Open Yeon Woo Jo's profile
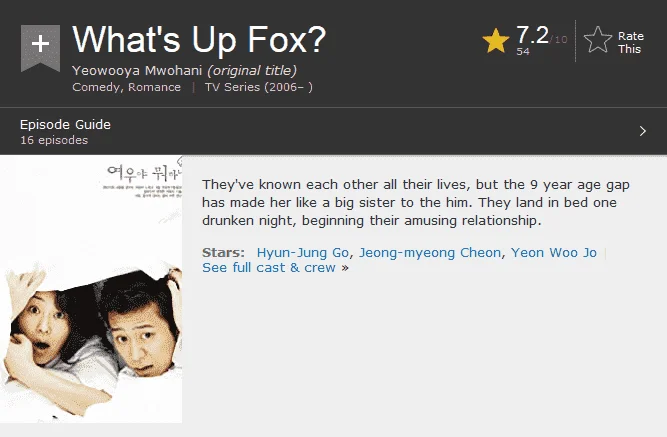Viewport: 667px width, 437px height. pos(553,253)
